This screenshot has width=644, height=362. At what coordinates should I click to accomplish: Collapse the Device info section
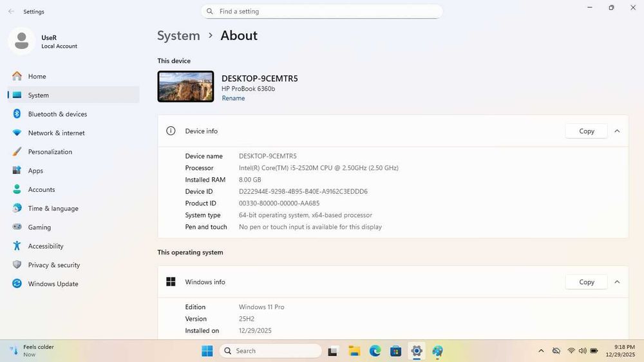coord(617,131)
